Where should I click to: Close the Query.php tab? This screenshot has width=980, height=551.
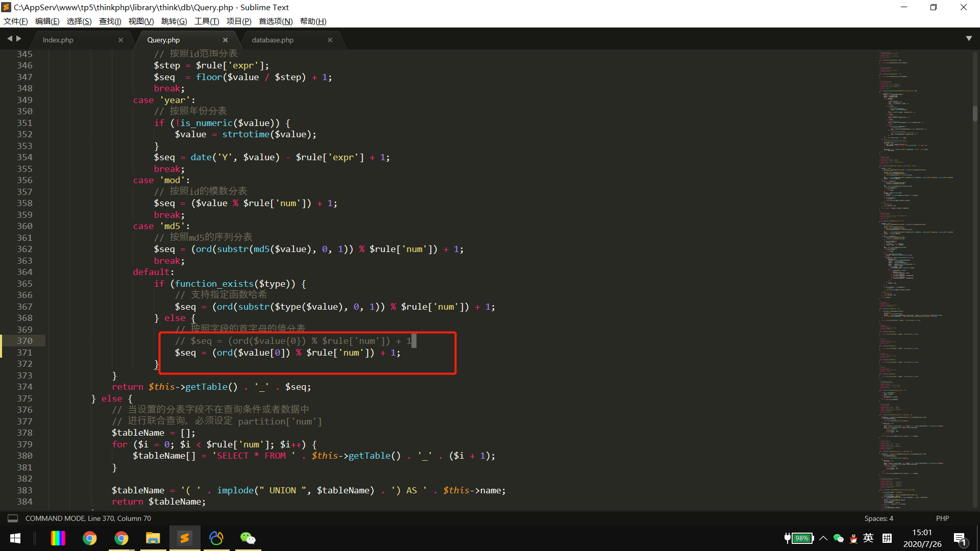(x=225, y=40)
